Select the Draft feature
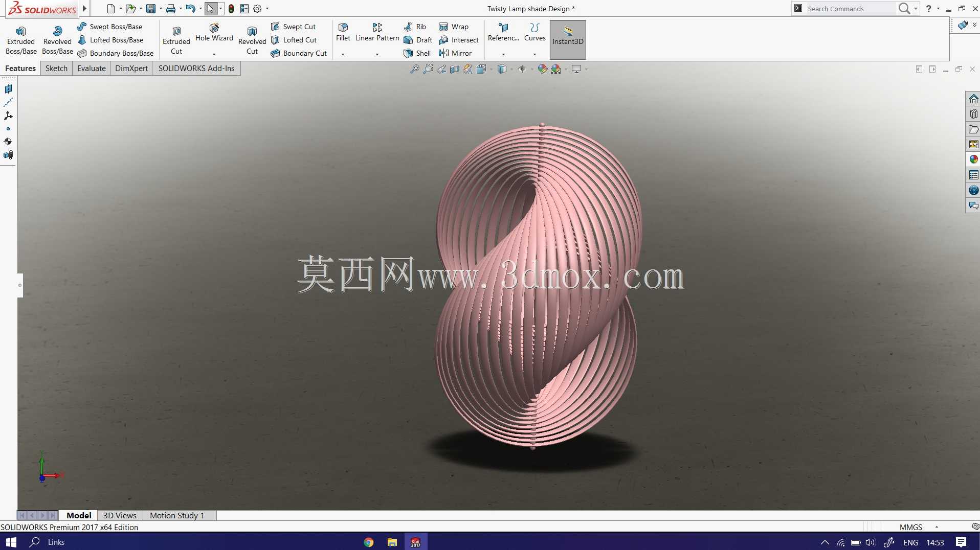Viewport: 980px width, 550px height. pyautogui.click(x=418, y=40)
